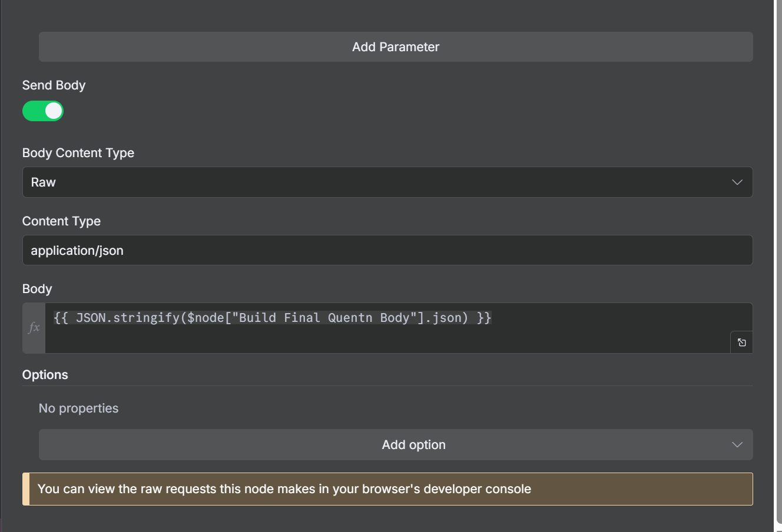Click the chevron on the Add option bar
The height and width of the screenshot is (532, 782).
[737, 445]
